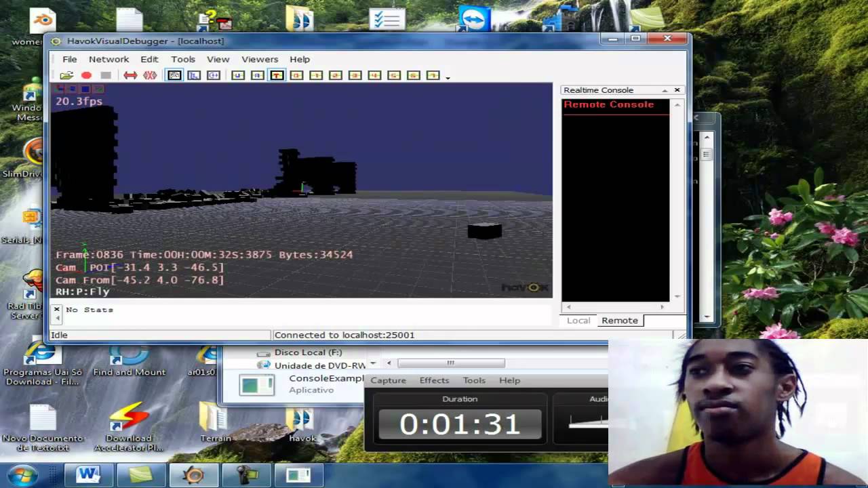Open the Help menu in the recorder

509,380
